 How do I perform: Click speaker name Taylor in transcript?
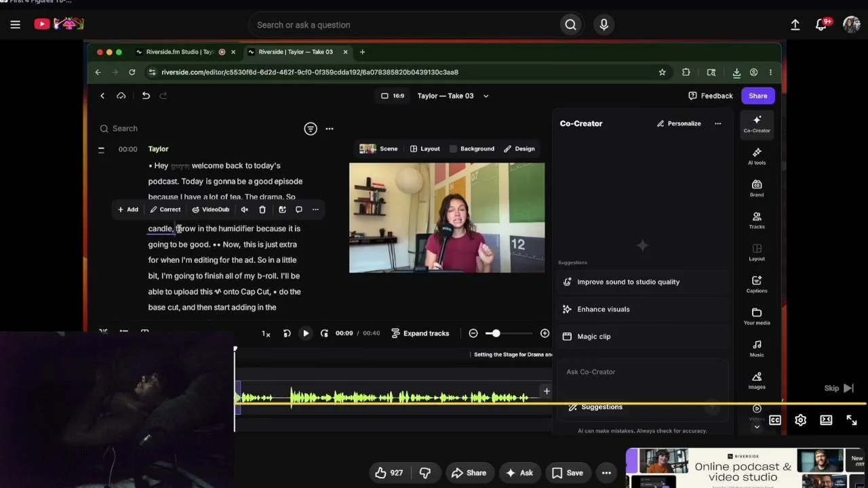coord(158,148)
